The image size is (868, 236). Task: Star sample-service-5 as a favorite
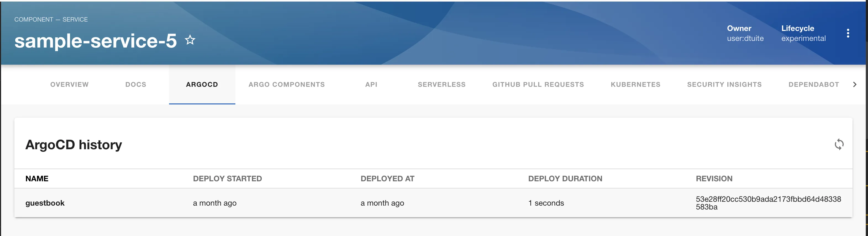[190, 40]
